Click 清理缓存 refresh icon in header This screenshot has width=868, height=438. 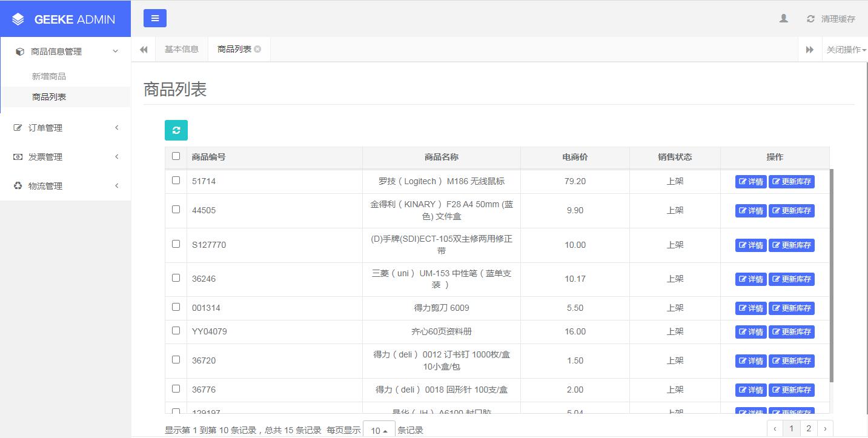[810, 19]
